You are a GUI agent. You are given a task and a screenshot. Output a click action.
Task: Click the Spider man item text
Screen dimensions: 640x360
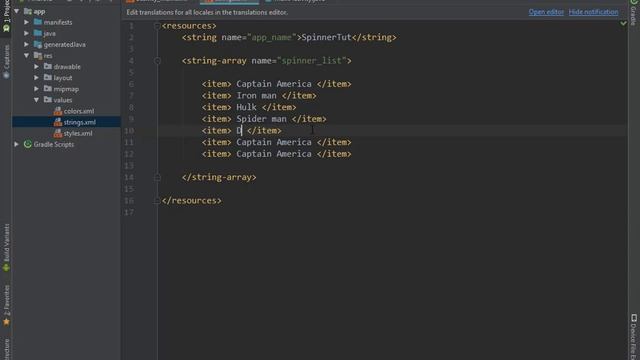tap(261, 119)
